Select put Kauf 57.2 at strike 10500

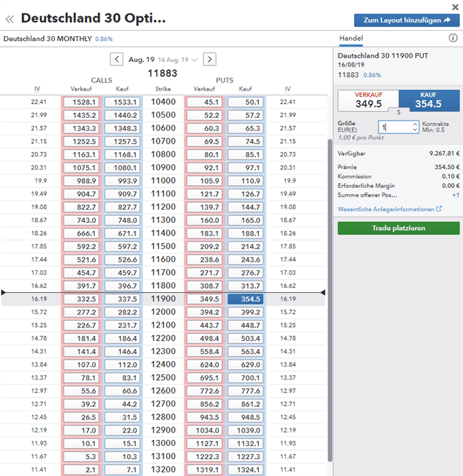(246, 115)
